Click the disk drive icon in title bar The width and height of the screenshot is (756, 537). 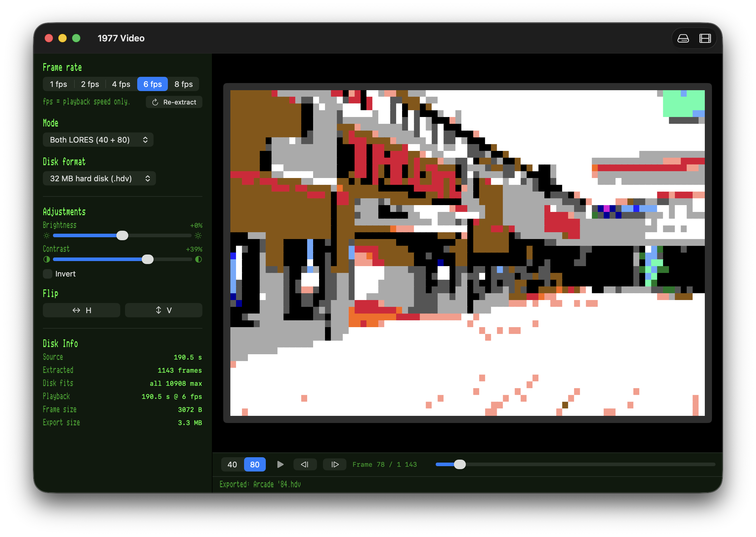683,38
